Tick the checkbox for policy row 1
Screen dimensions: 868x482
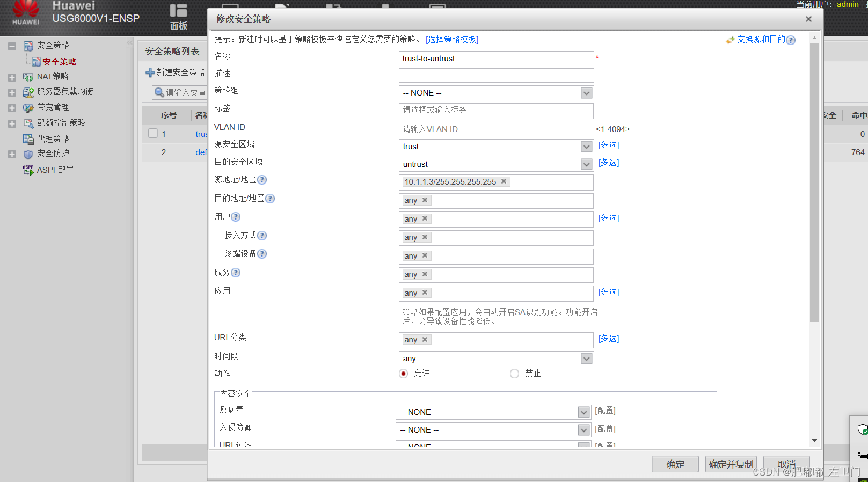point(153,133)
